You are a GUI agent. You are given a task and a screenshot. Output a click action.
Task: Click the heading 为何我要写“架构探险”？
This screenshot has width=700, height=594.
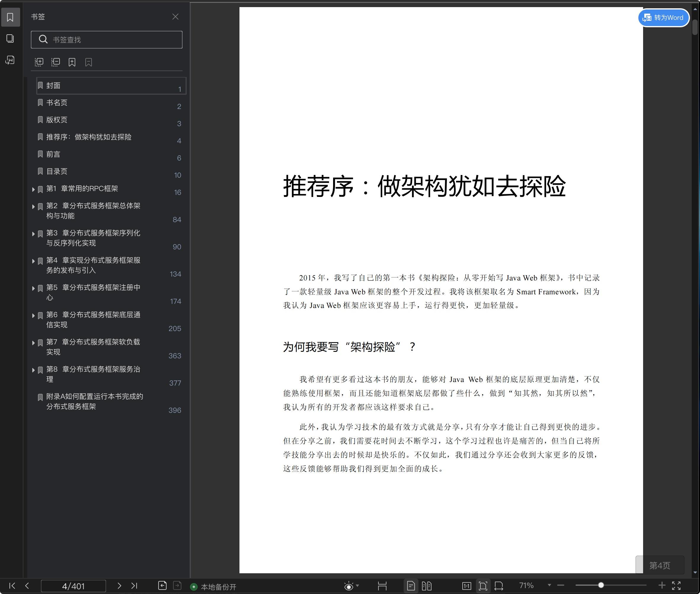[349, 347]
